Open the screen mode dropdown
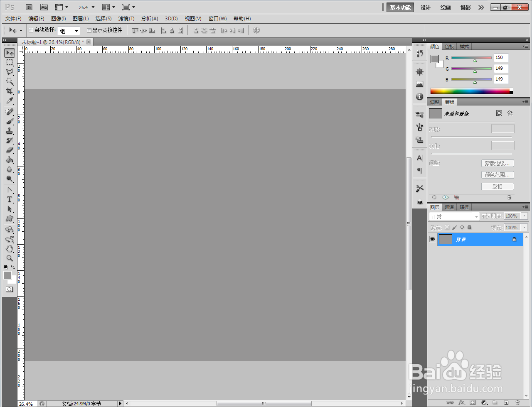The width and height of the screenshot is (532, 407). (129, 7)
